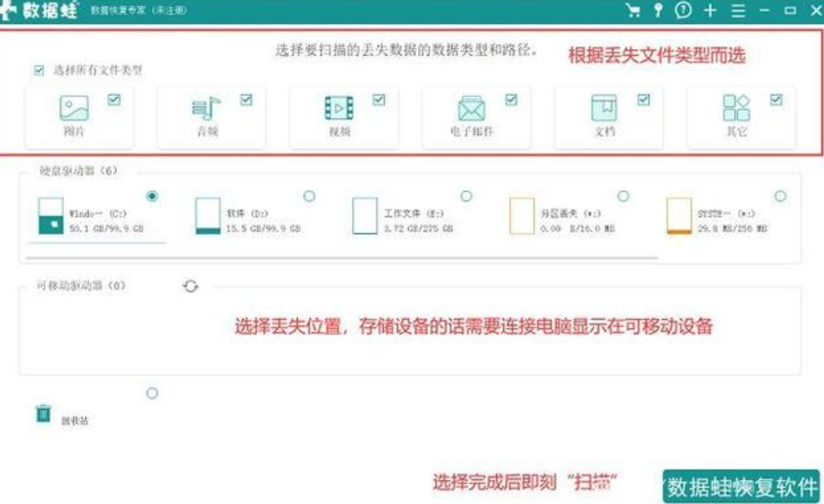Open the help question mark icon
The height and width of the screenshot is (504, 824).
[684, 10]
